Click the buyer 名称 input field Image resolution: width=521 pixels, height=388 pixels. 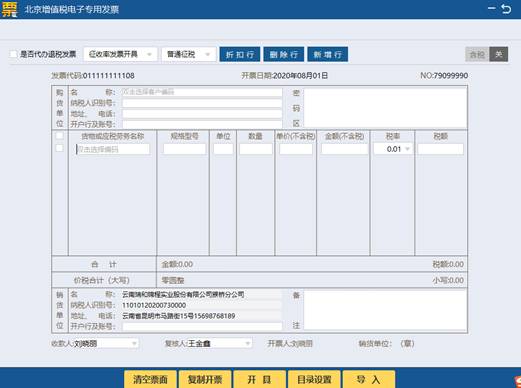point(202,92)
